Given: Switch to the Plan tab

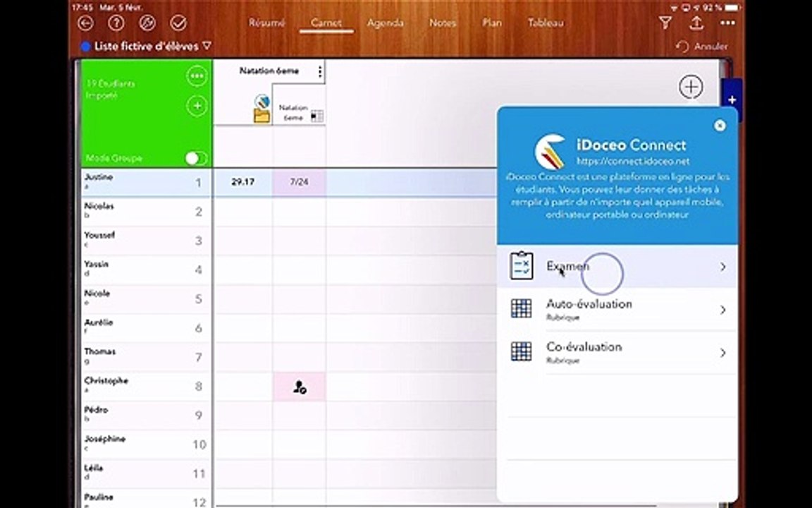Looking at the screenshot, I should [492, 23].
